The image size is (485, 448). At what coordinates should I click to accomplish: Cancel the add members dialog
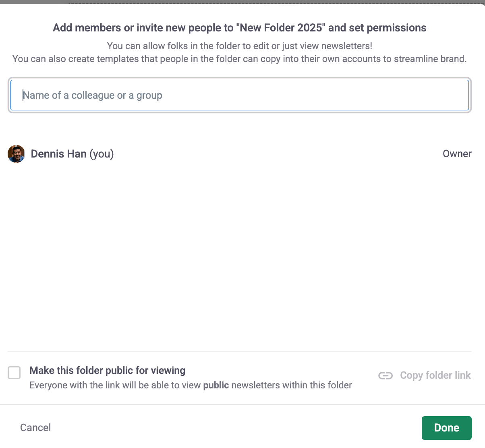click(35, 427)
